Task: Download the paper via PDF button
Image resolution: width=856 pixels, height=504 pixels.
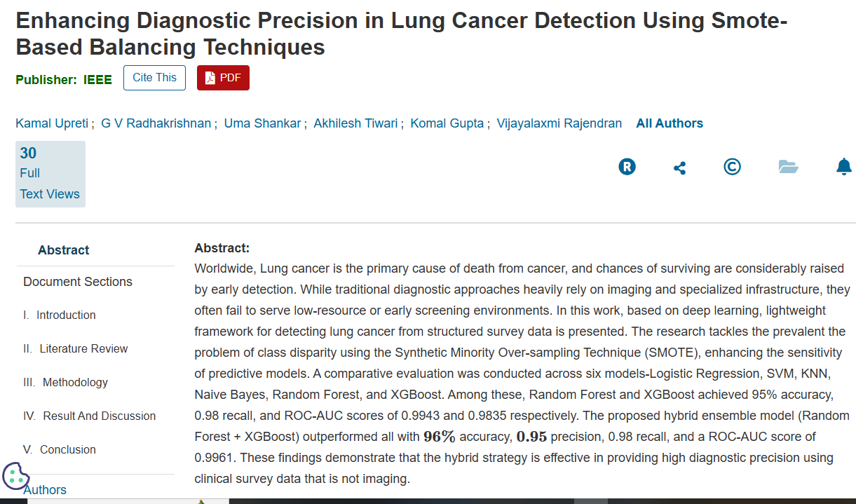Action: 223,78
